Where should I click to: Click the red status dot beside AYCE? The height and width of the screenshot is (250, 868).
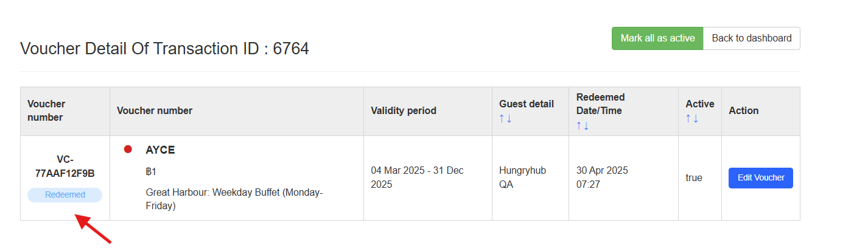128,149
